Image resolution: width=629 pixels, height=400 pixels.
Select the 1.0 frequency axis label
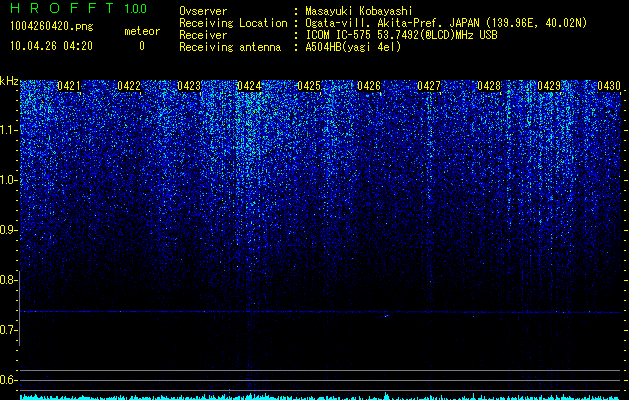[x=9, y=180]
